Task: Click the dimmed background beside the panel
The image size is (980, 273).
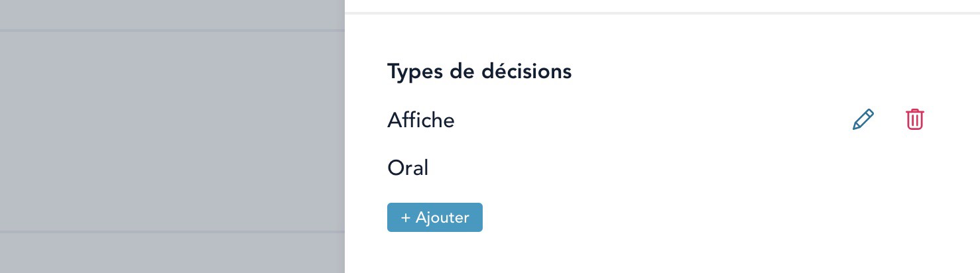Action: [172, 133]
